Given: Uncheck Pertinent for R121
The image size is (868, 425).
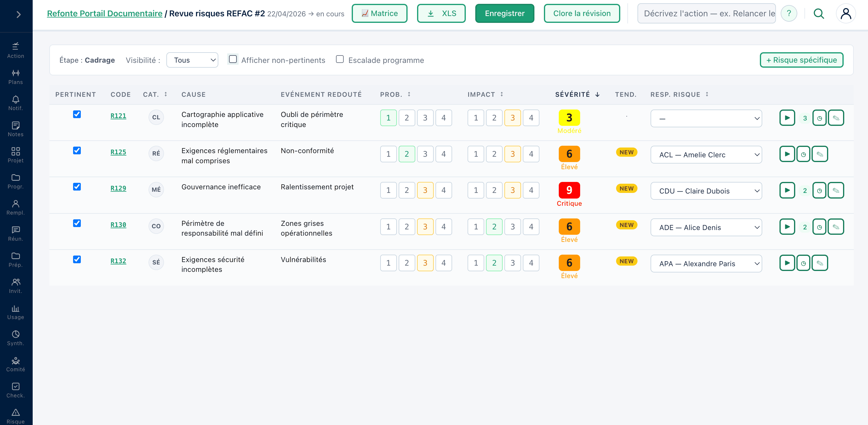Looking at the screenshot, I should (x=77, y=114).
